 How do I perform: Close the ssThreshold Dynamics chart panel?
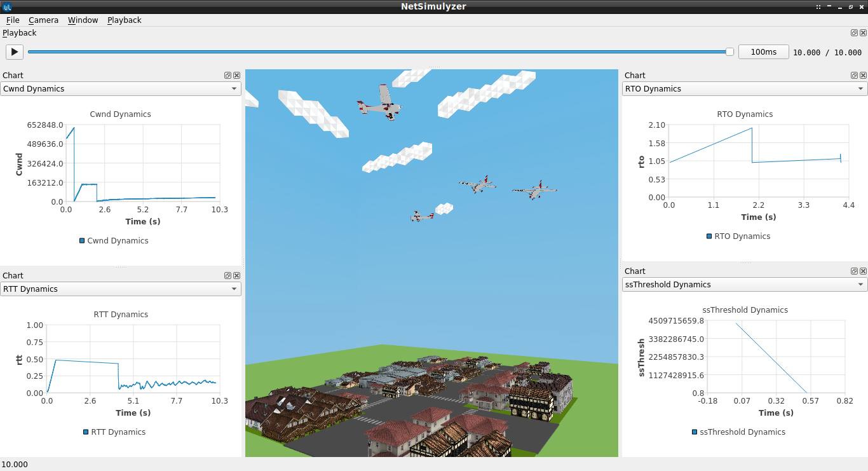[862, 271]
